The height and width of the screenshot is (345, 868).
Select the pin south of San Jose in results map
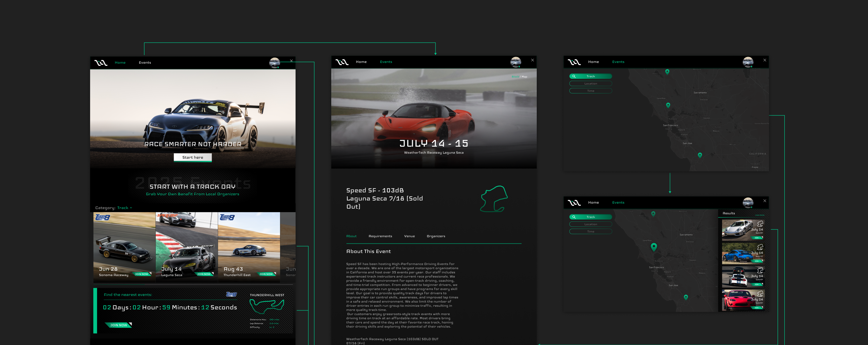pos(686,297)
